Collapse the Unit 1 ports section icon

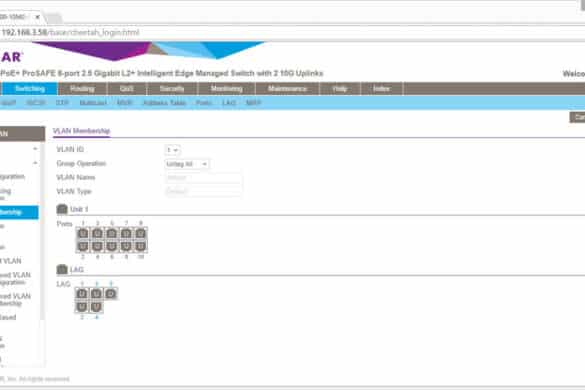[62, 209]
